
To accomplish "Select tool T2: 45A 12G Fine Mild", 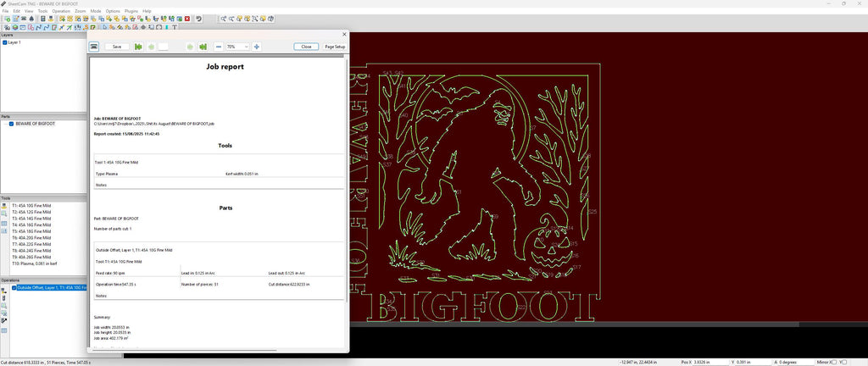I will [x=31, y=213].
